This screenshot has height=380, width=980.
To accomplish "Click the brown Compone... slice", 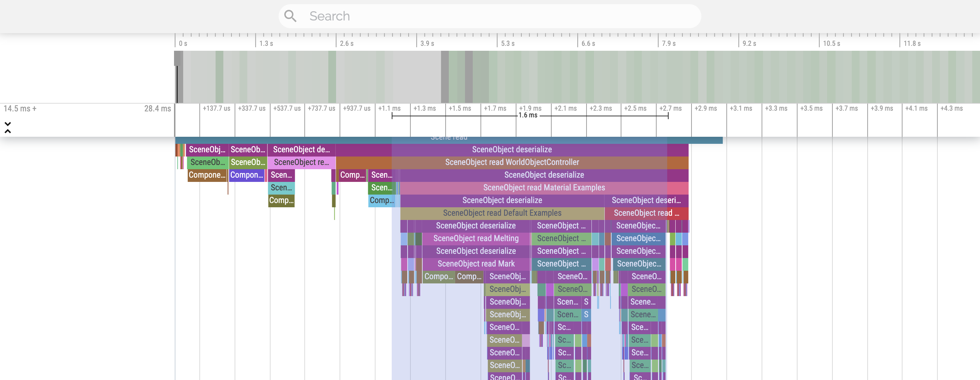I will pos(207,175).
